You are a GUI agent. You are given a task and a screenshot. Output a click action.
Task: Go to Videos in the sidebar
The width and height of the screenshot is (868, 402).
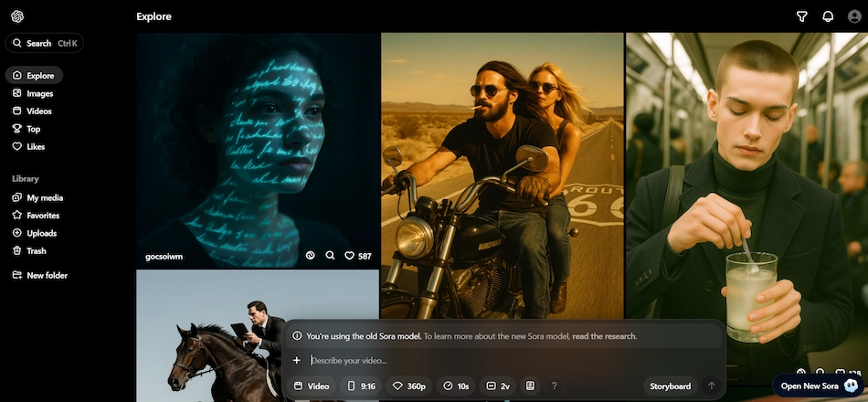pyautogui.click(x=38, y=111)
